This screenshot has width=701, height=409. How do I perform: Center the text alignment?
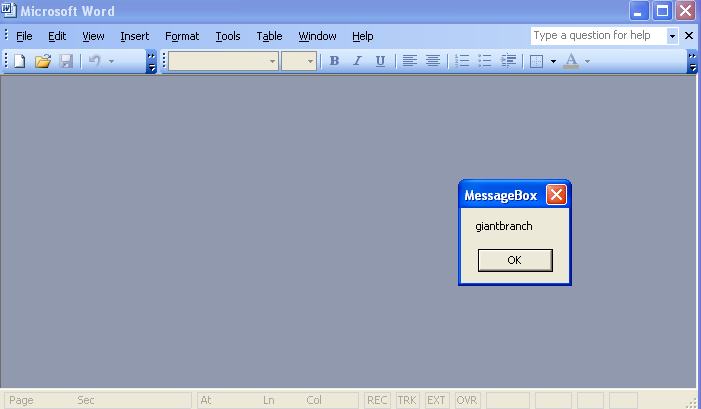432,61
